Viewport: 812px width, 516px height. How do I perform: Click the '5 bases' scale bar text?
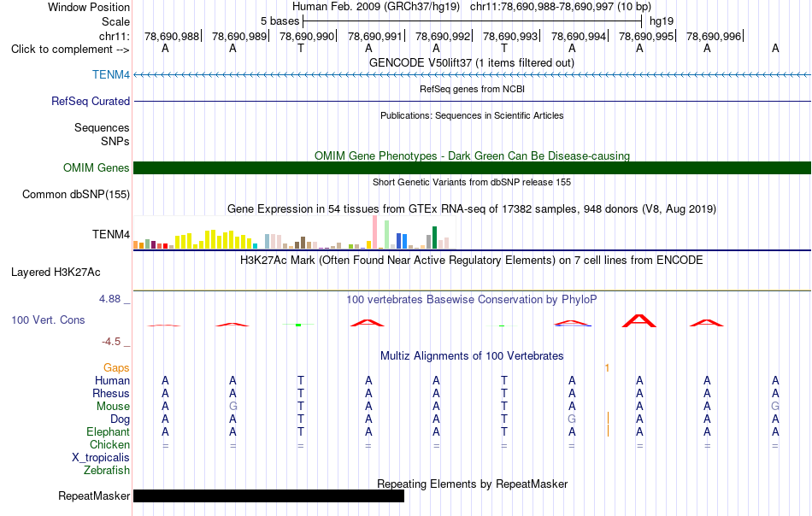[x=279, y=21]
